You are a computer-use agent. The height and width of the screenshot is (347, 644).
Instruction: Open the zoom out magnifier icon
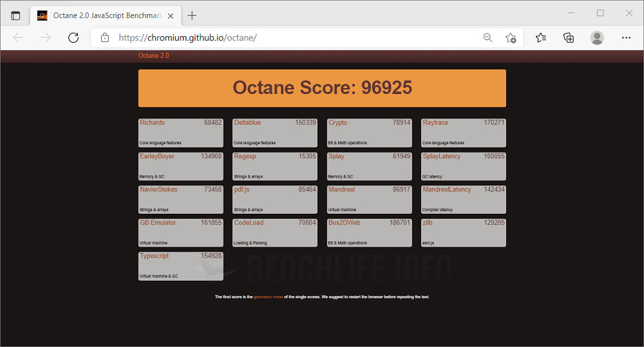pos(488,37)
